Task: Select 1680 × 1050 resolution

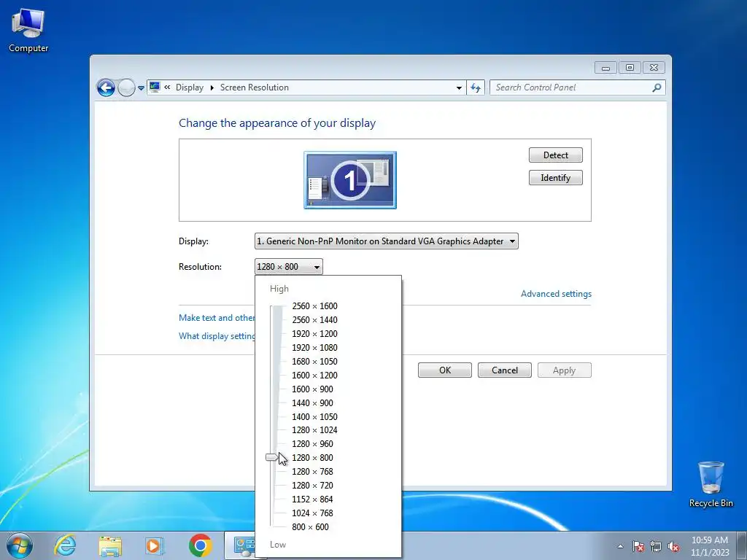Action: tap(314, 361)
